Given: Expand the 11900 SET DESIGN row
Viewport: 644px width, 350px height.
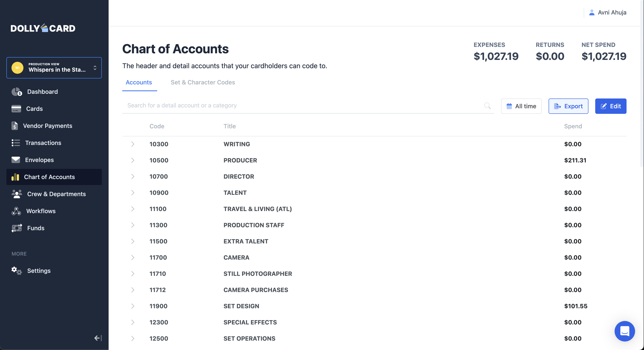Looking at the screenshot, I should coord(133,306).
